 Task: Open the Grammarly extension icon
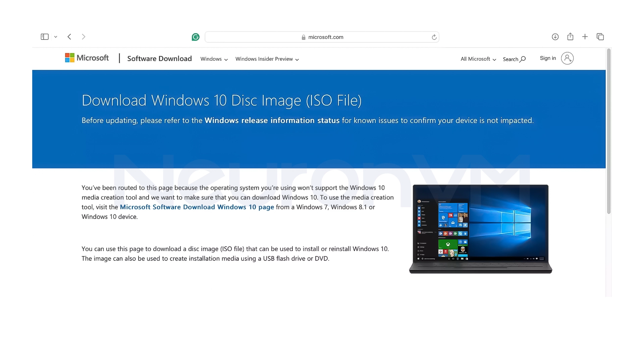coord(196,37)
